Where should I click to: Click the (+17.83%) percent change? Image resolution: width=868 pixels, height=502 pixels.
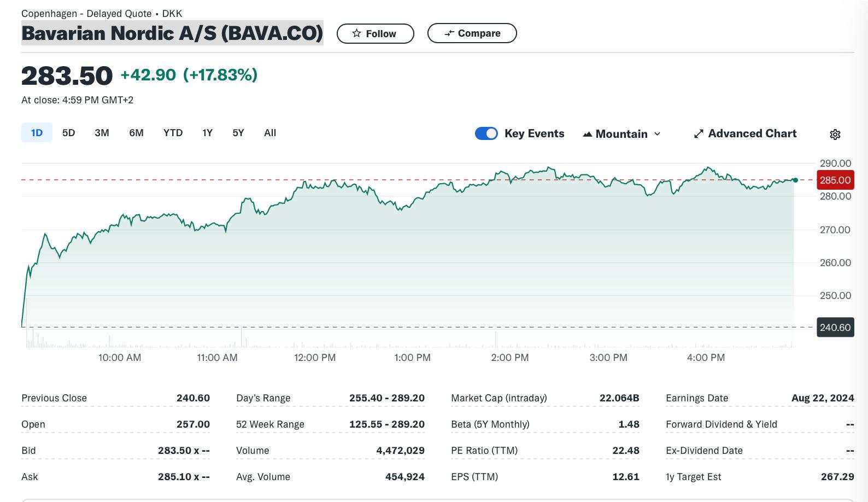220,75
